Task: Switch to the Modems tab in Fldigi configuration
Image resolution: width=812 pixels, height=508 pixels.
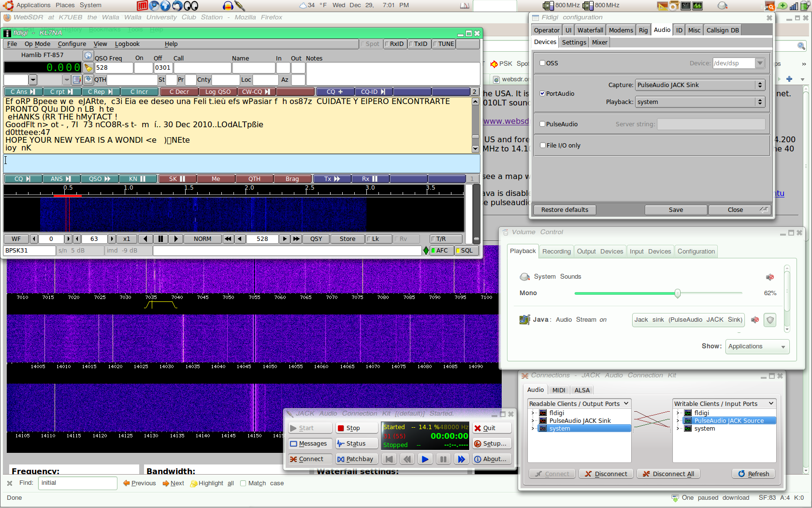Action: (x=621, y=30)
